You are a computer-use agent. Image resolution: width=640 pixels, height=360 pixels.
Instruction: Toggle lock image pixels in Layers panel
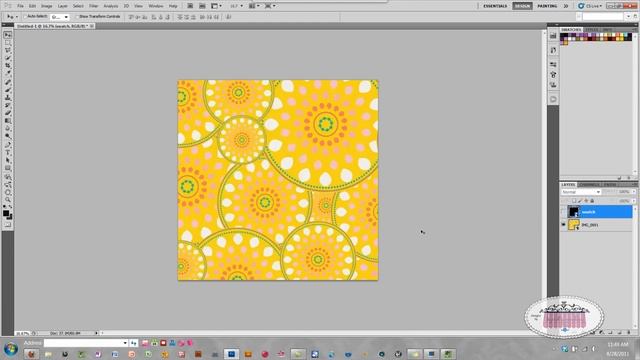point(580,201)
